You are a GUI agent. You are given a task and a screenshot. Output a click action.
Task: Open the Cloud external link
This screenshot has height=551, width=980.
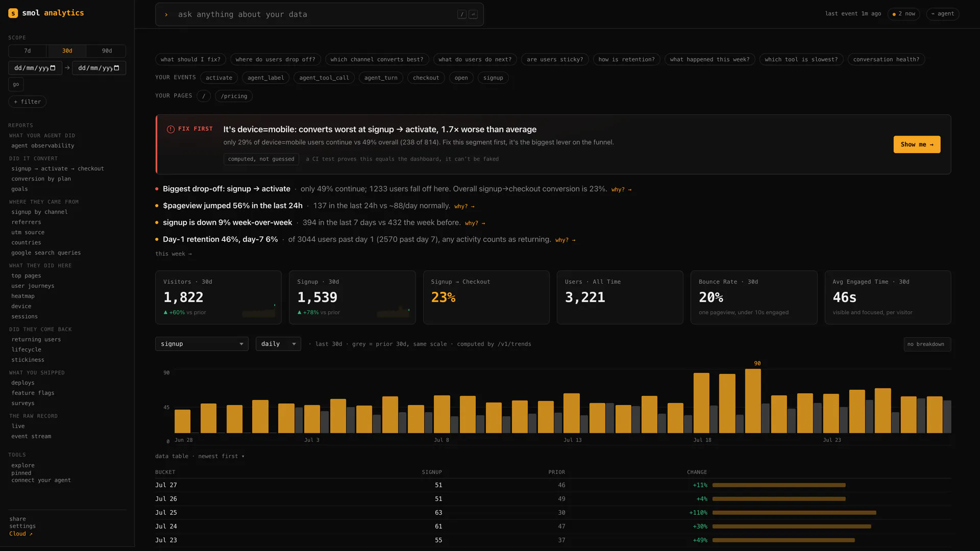tap(21, 534)
